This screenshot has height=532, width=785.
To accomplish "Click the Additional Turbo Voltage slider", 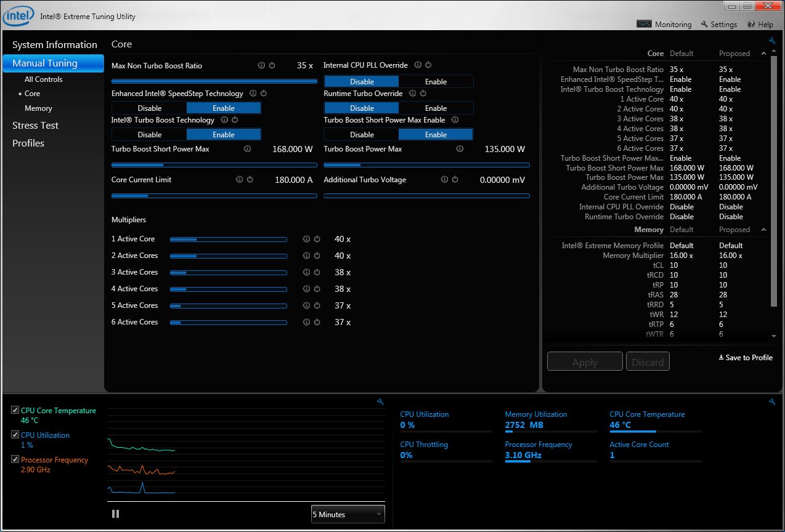I will [426, 196].
